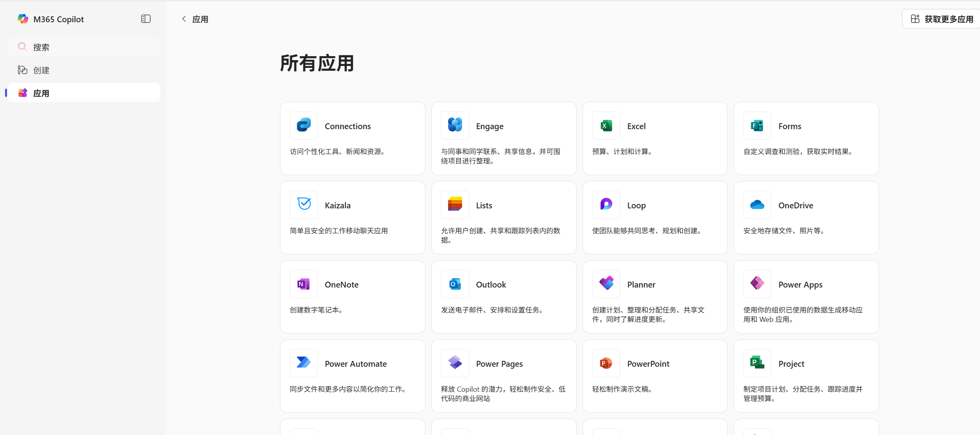Open the PowerPoint app icon

[606, 363]
